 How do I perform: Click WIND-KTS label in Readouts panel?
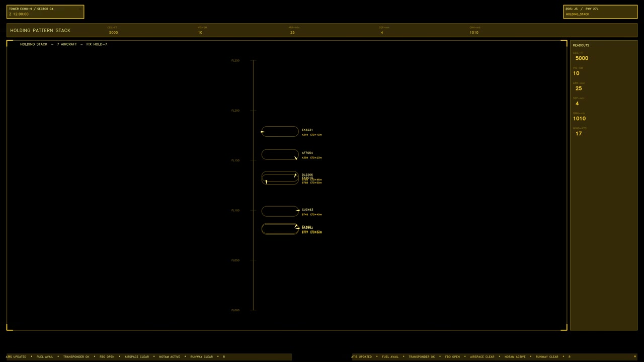point(580,128)
